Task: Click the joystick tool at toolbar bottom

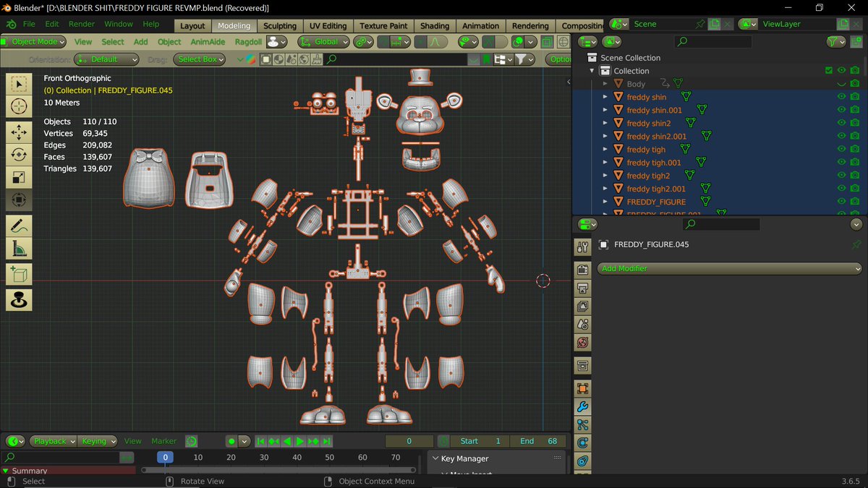Action: [x=19, y=299]
